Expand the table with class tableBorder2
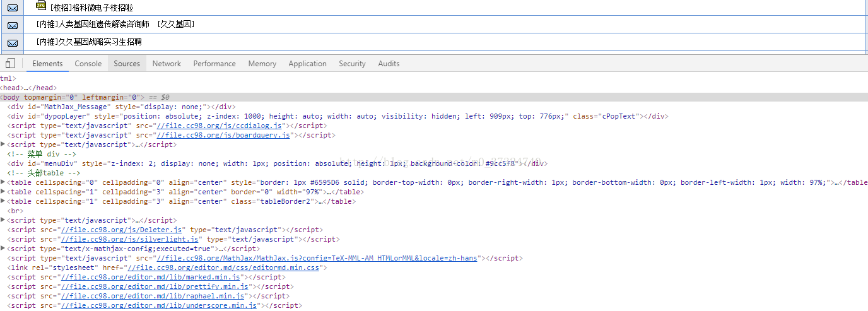The image size is (868, 311). point(3,201)
